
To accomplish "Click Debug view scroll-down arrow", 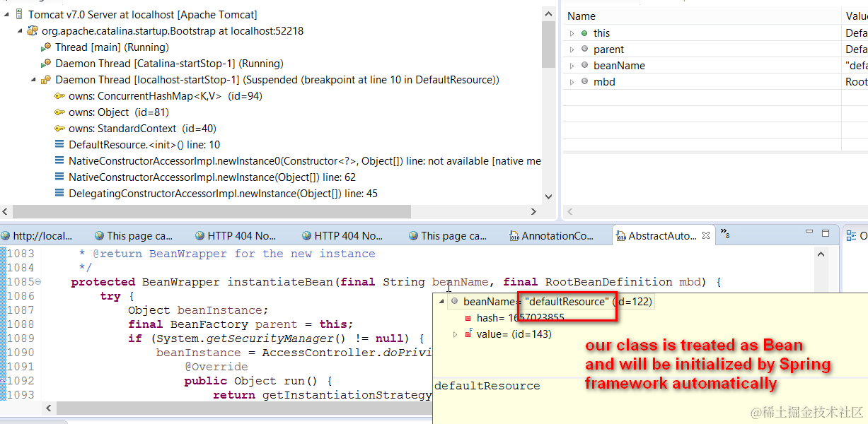I will coord(548,196).
